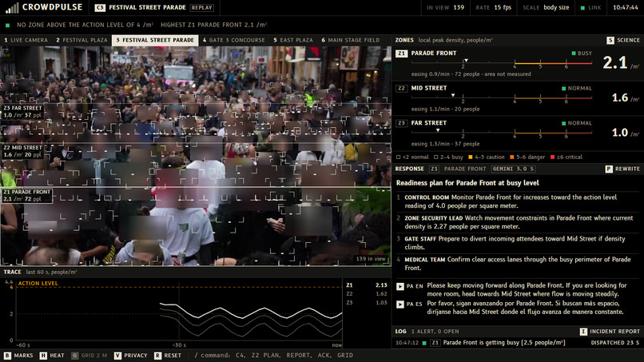
Task: Click DISPATCHED 23 S status
Action: tap(615, 343)
